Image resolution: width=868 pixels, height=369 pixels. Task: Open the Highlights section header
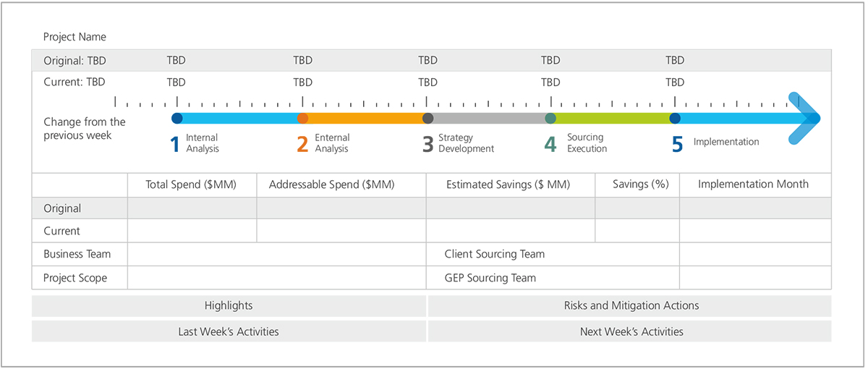pyautogui.click(x=229, y=305)
